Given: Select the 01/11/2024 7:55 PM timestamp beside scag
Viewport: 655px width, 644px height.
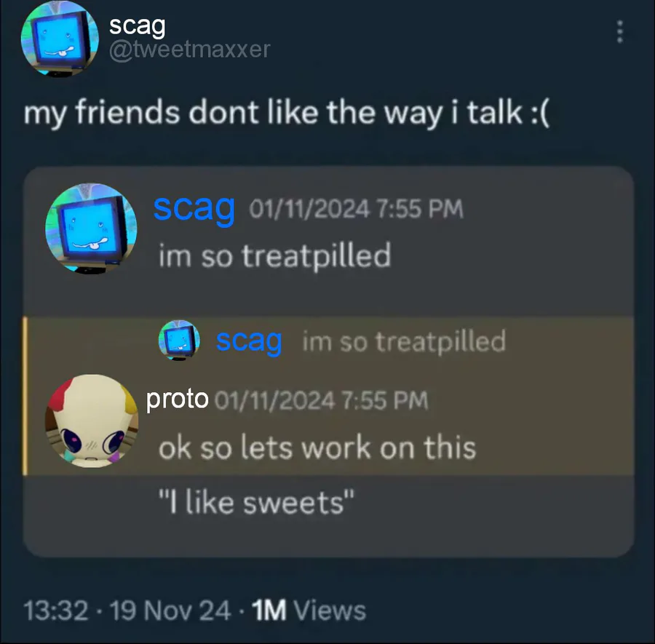Looking at the screenshot, I should (x=357, y=209).
